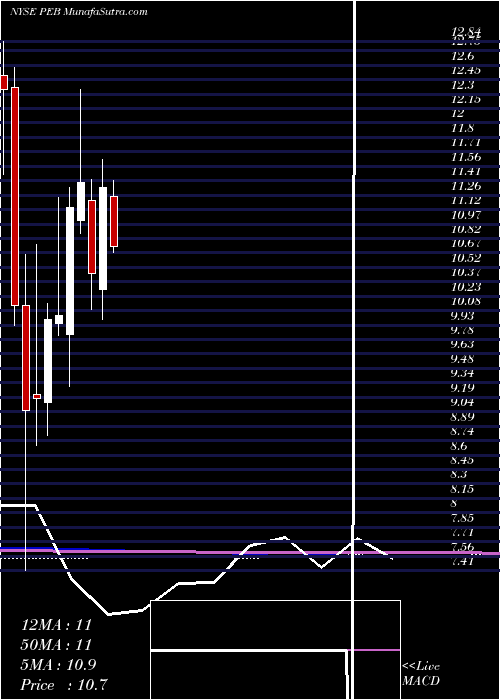This screenshot has height=700, width=500.
Task: Click the 8.6 price level
Action: [459, 446]
